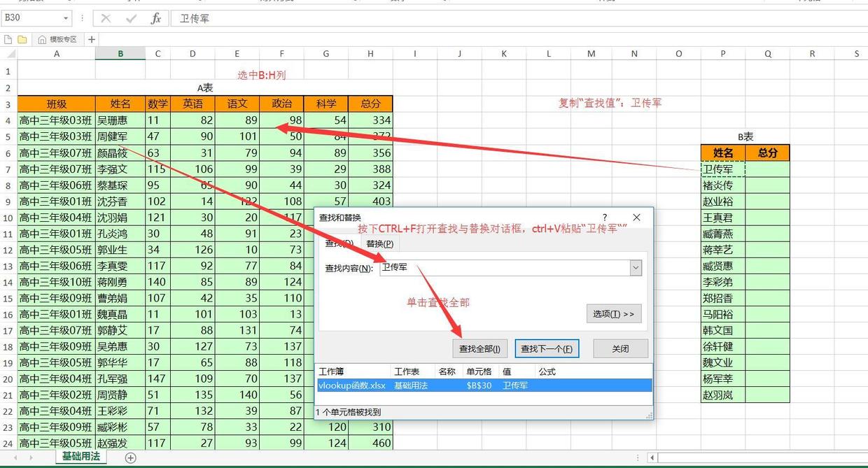The width and height of the screenshot is (868, 468).
Task: Add a new worksheet with the + icon
Action: point(130,457)
